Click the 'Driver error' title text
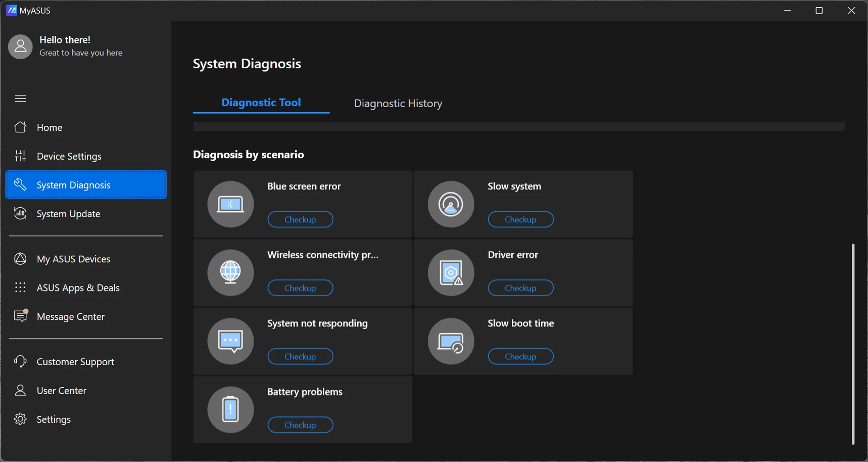 513,255
